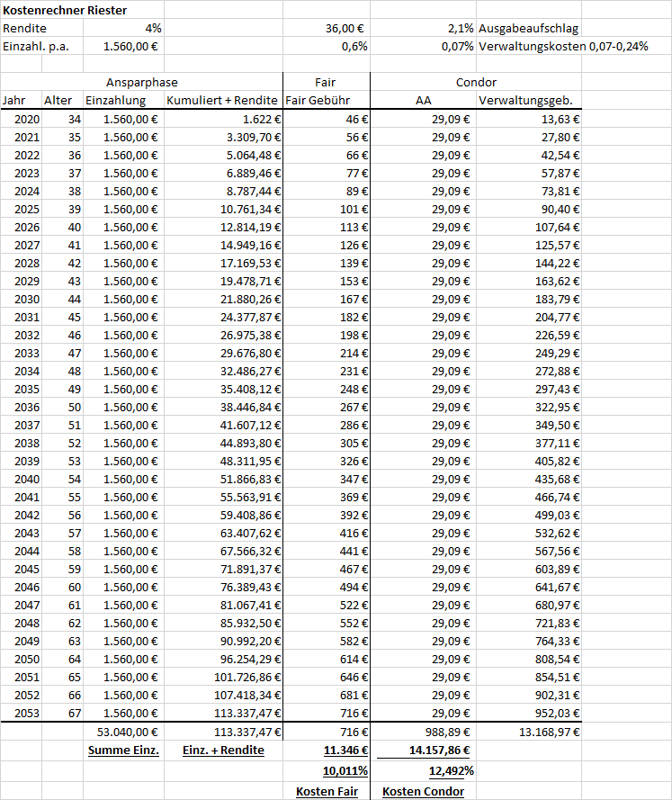Select the Ansparphase header cell
The height and width of the screenshot is (800, 672).
pos(142,82)
